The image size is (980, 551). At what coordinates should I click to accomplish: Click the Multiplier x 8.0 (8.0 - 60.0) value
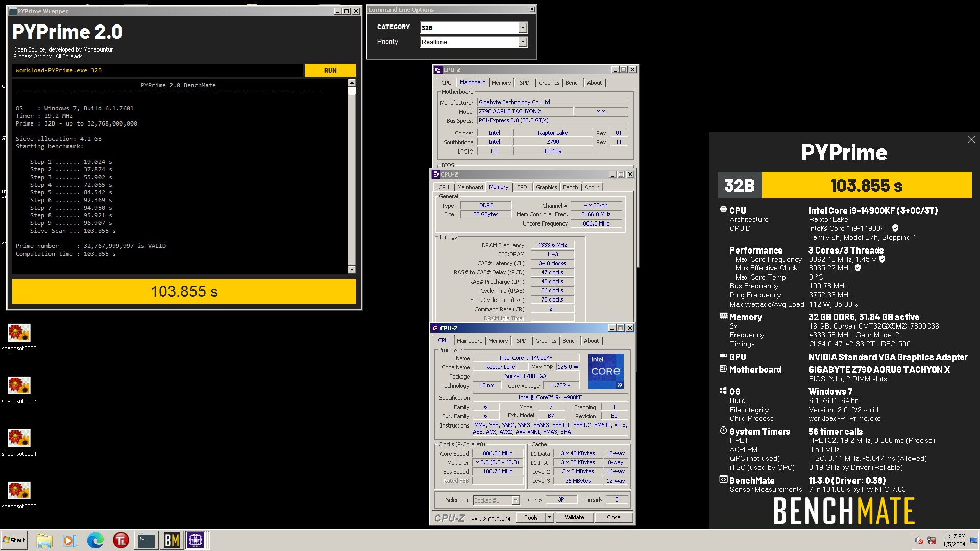point(498,462)
